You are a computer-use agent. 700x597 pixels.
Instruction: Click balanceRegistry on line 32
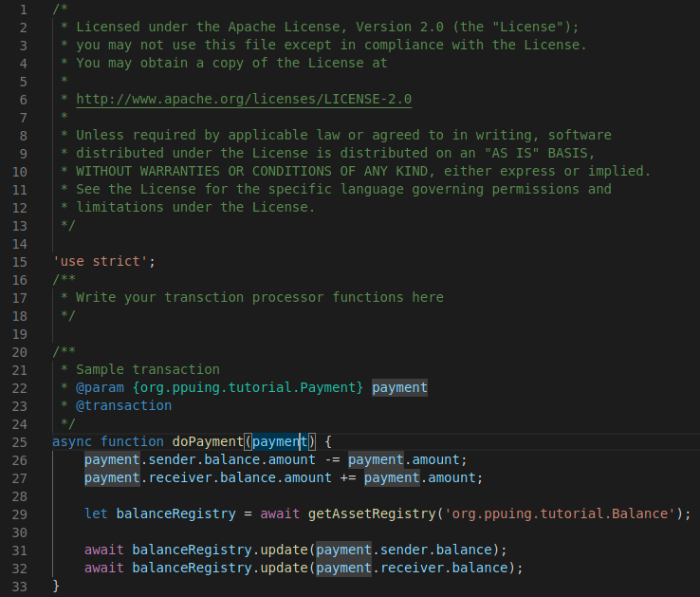[192, 568]
